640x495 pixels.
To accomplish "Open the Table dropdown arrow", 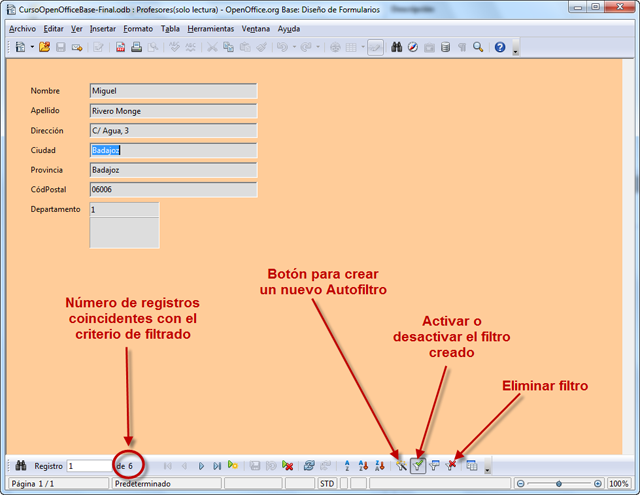I will point(362,47).
